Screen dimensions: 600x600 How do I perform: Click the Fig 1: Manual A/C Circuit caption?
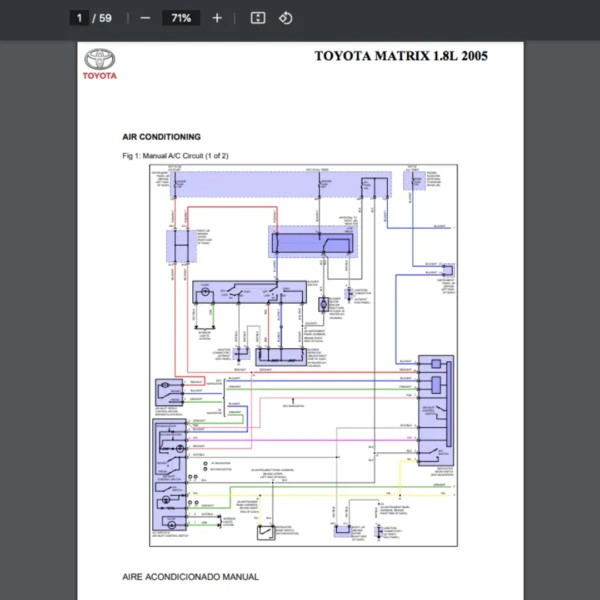175,156
